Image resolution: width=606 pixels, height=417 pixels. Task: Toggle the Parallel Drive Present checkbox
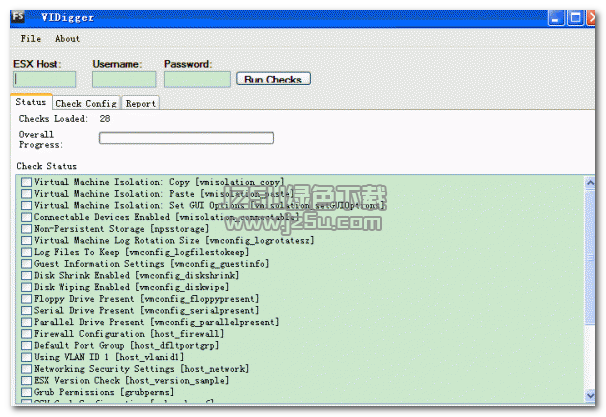(26, 322)
